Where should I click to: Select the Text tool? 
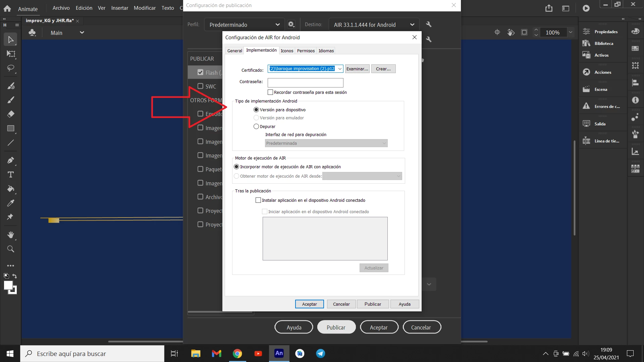(x=10, y=175)
